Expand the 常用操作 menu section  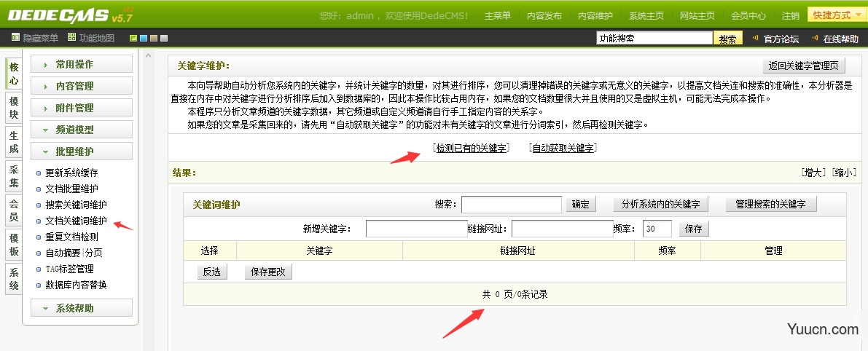81,64
